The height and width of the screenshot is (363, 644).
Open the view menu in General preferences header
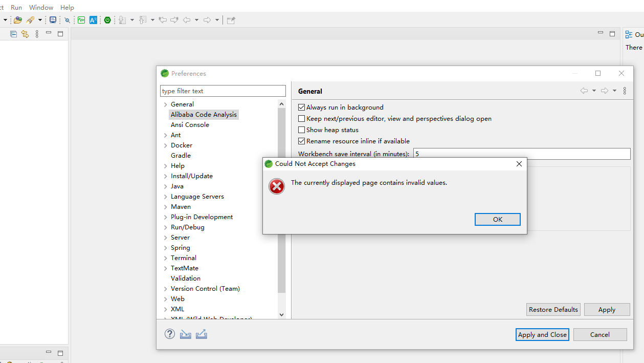coord(625,91)
